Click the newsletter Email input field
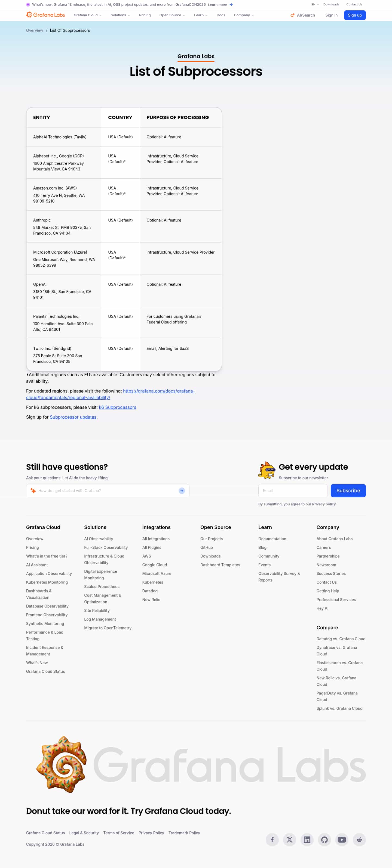This screenshot has height=868, width=392. tap(292, 491)
